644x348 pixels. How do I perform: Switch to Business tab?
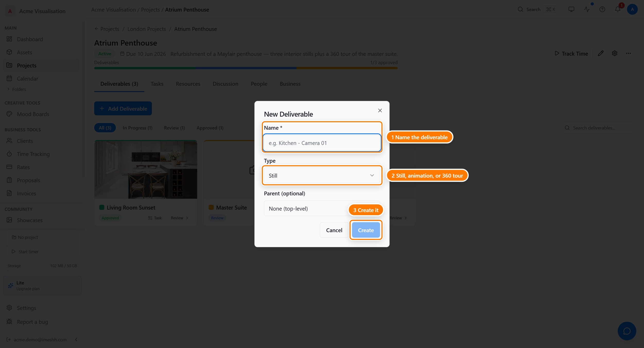(290, 84)
